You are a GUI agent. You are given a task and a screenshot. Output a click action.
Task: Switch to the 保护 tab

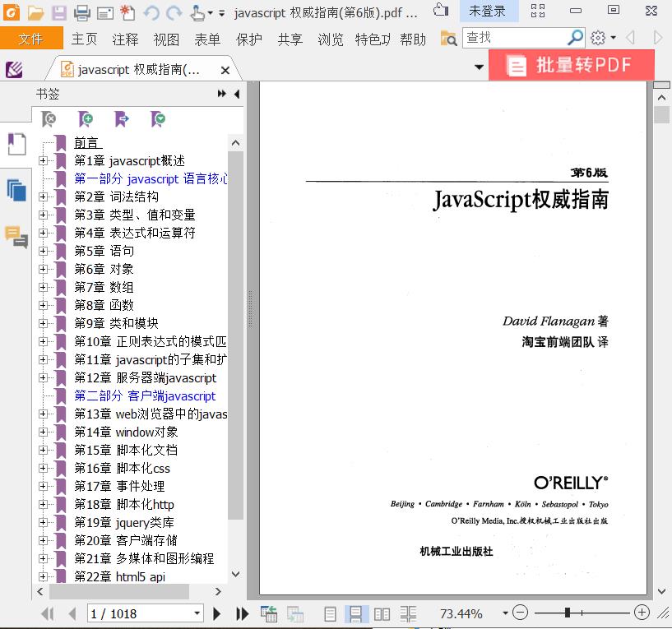point(248,39)
